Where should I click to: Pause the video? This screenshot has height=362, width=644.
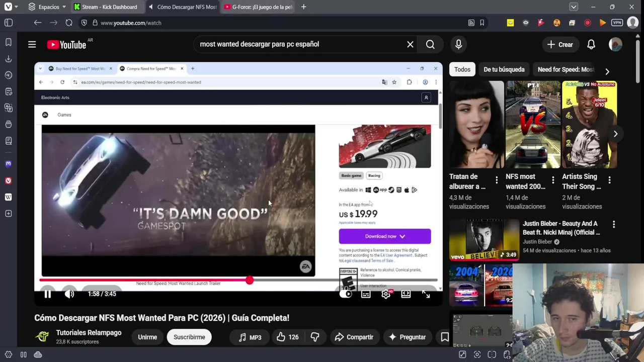coord(47,294)
